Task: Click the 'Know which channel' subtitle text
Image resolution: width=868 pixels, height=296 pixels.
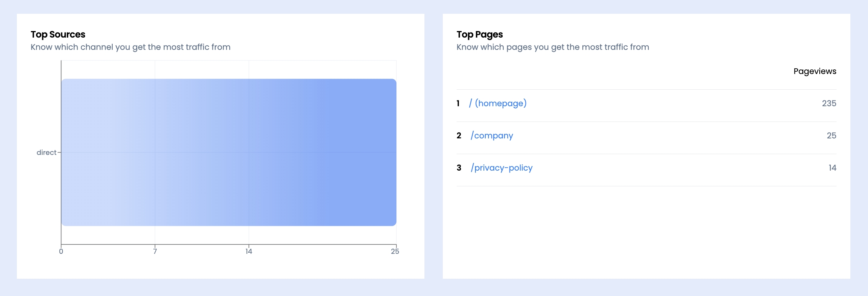Action: point(130,47)
